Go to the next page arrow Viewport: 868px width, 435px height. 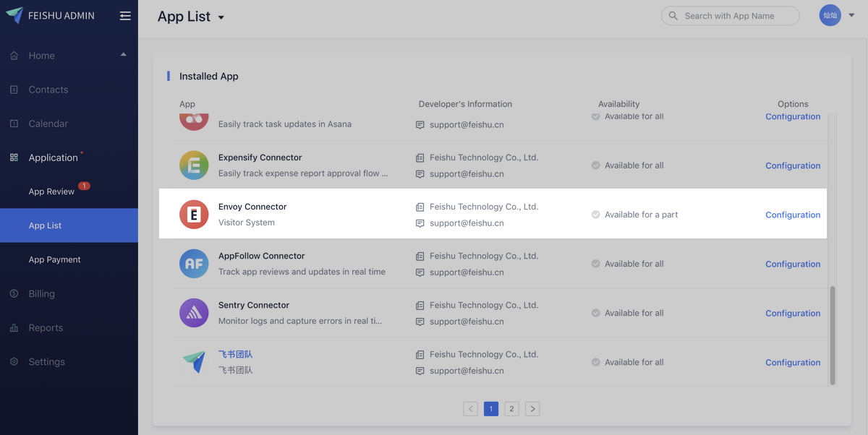pos(532,409)
